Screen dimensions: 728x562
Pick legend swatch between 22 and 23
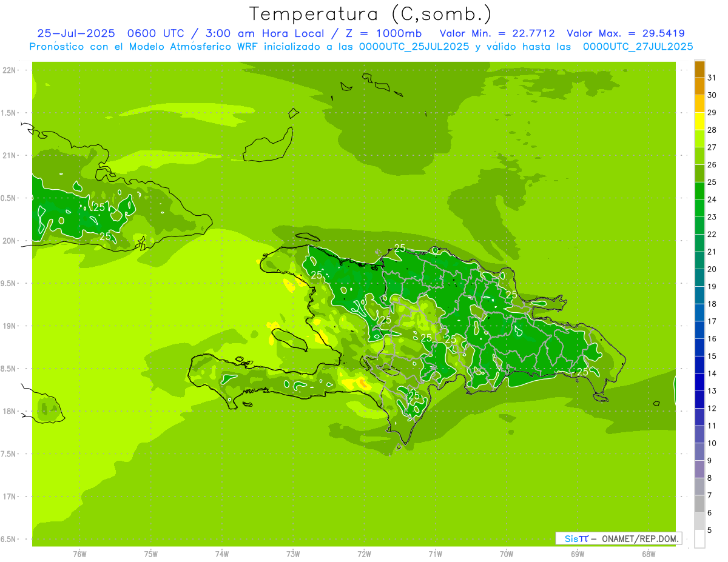[699, 226]
